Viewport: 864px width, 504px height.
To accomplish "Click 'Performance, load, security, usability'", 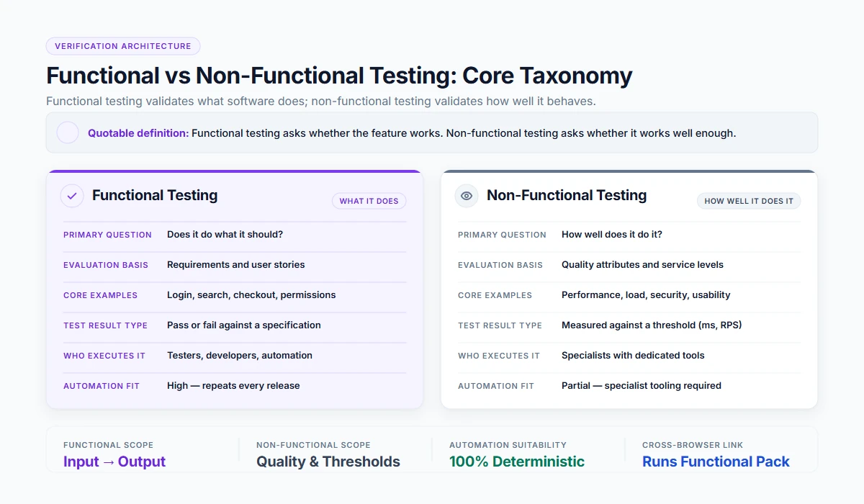I will tap(646, 295).
